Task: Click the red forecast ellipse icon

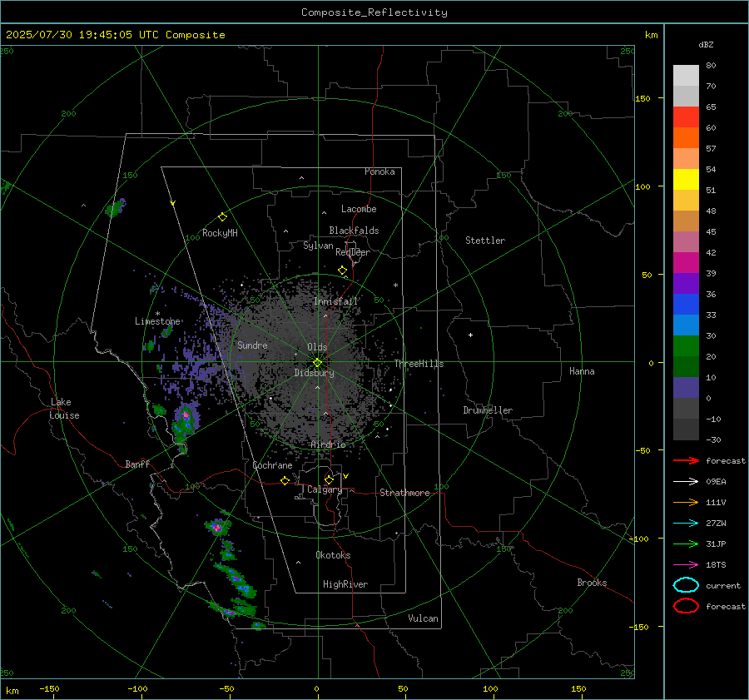Action: point(686,606)
